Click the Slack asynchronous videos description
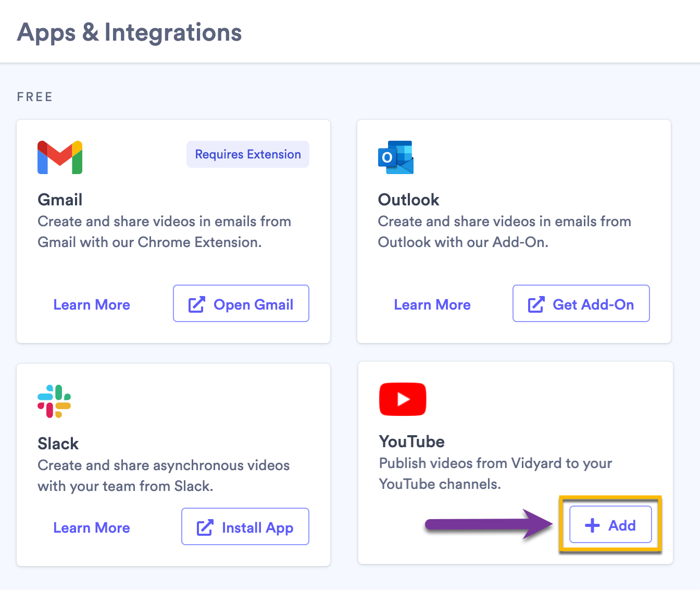 tap(164, 476)
